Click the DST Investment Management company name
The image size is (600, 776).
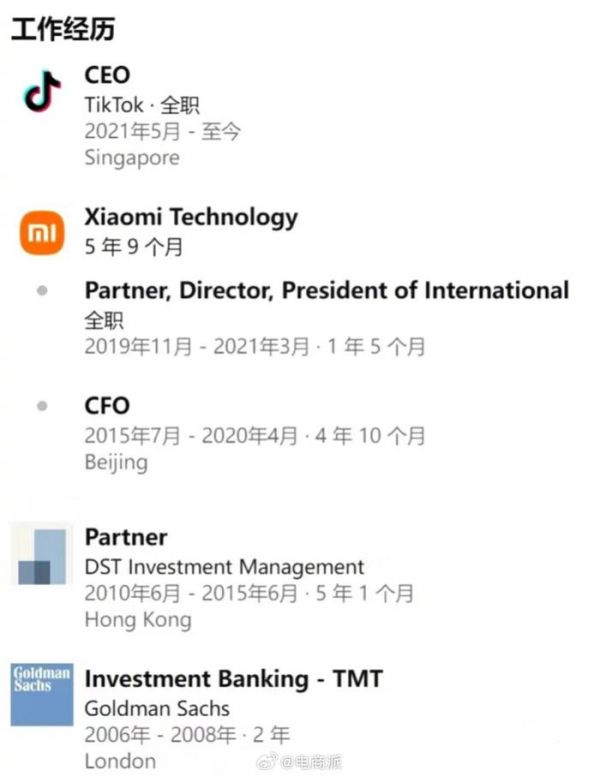[224, 567]
